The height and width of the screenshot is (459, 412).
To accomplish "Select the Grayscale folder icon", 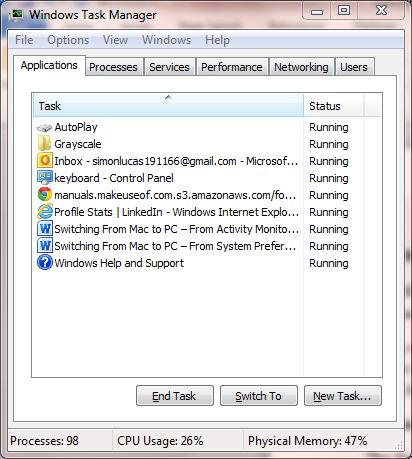I will 44,144.
